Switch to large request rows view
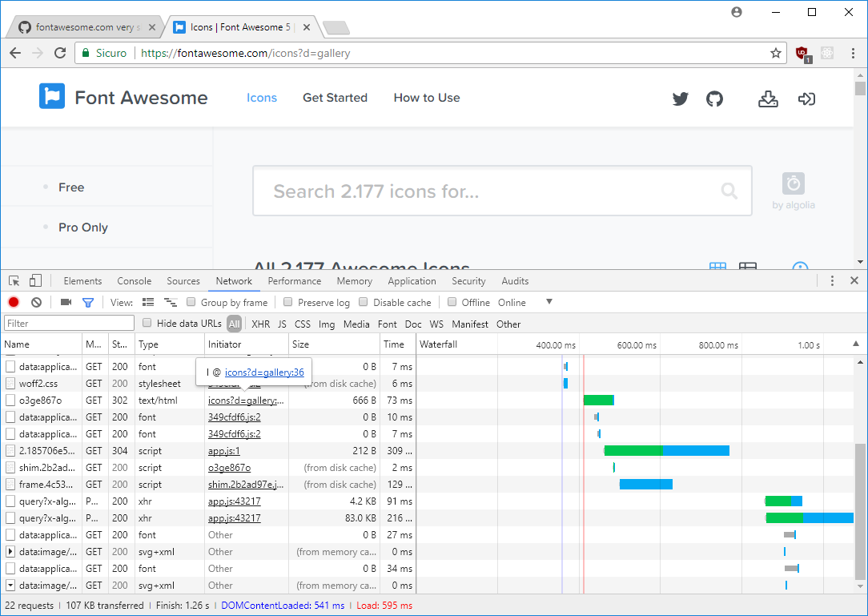Screen dimensions: 868x616 (x=148, y=302)
